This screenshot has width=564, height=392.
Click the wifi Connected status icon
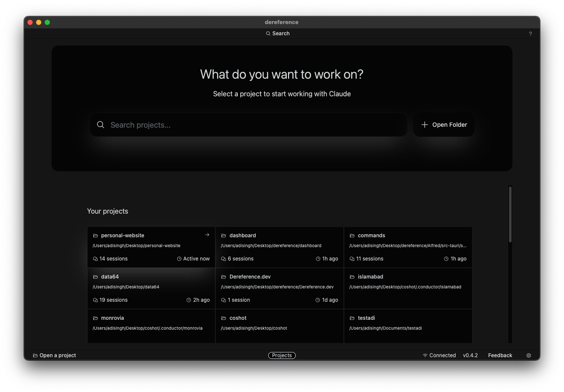point(425,355)
